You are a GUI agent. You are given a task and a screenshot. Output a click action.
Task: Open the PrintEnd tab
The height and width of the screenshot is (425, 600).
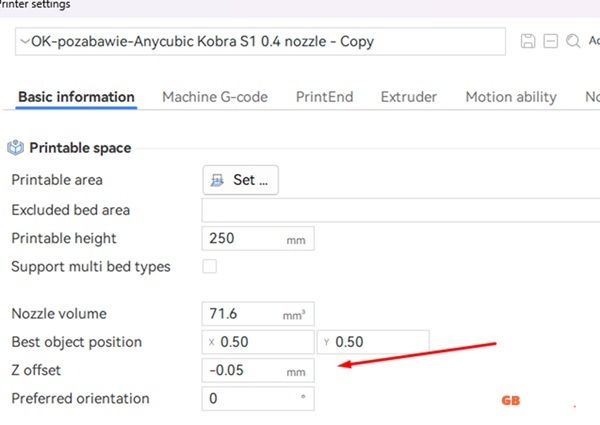click(x=324, y=97)
